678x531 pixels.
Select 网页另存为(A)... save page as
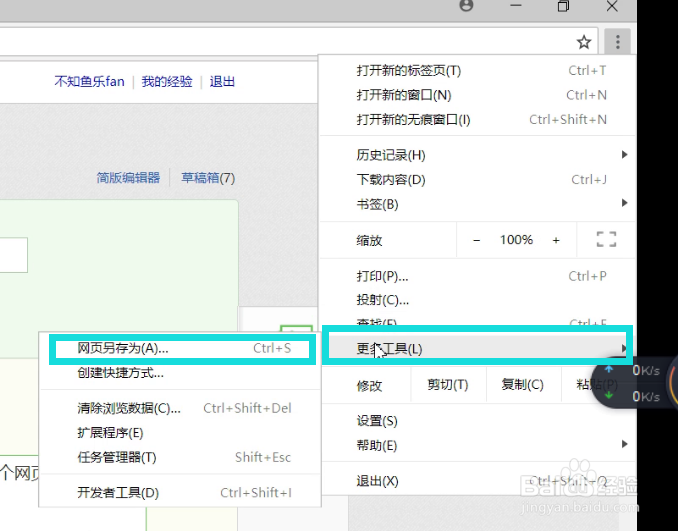[182, 349]
